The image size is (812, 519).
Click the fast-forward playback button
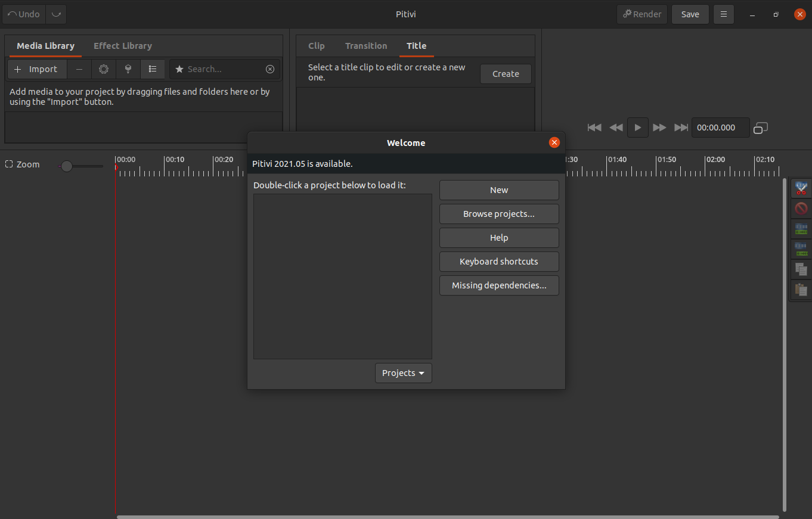pyautogui.click(x=659, y=128)
